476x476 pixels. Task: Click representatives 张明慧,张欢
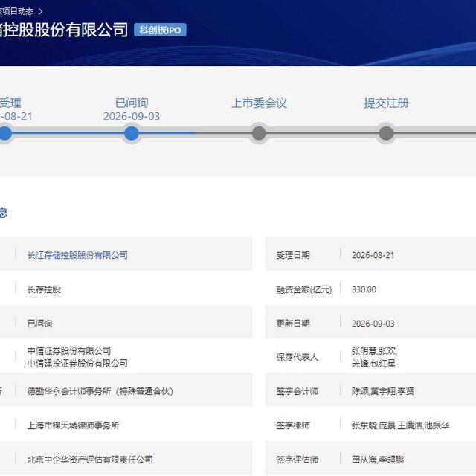(x=374, y=351)
